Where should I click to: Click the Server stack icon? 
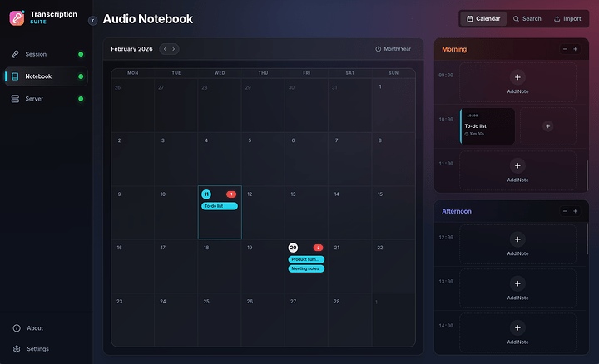pos(15,99)
